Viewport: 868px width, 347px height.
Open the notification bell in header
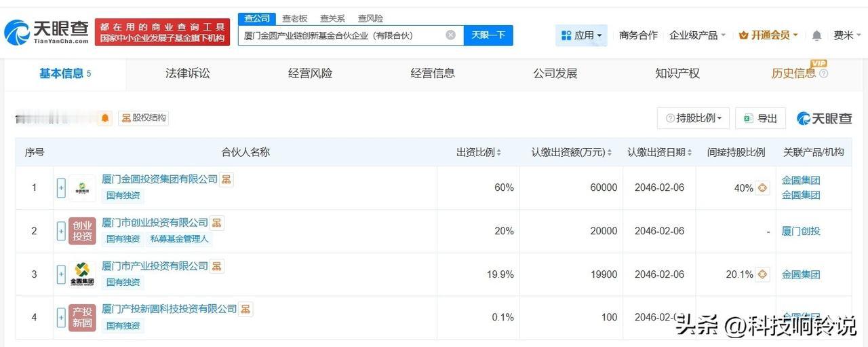[x=816, y=35]
